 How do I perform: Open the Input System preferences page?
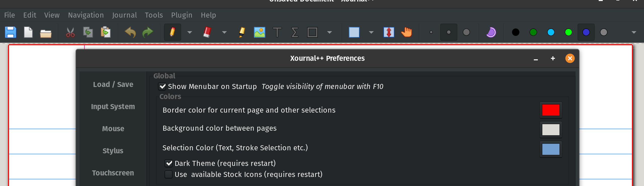(x=113, y=106)
